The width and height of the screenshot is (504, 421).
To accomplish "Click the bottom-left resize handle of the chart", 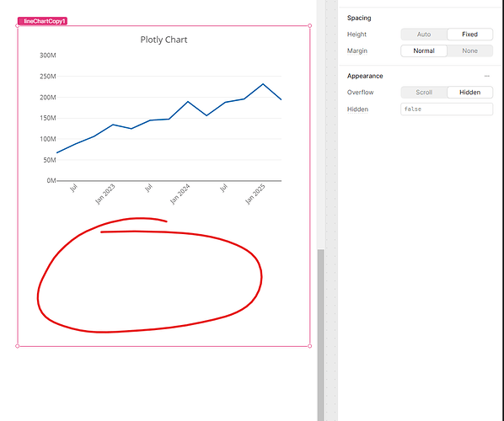I will 18,346.
